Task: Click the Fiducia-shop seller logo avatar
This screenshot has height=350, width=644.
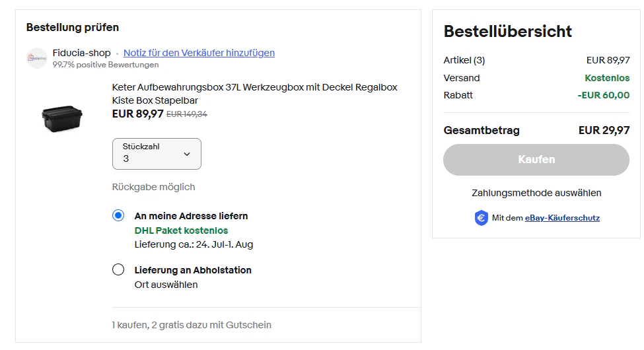Action: point(37,58)
